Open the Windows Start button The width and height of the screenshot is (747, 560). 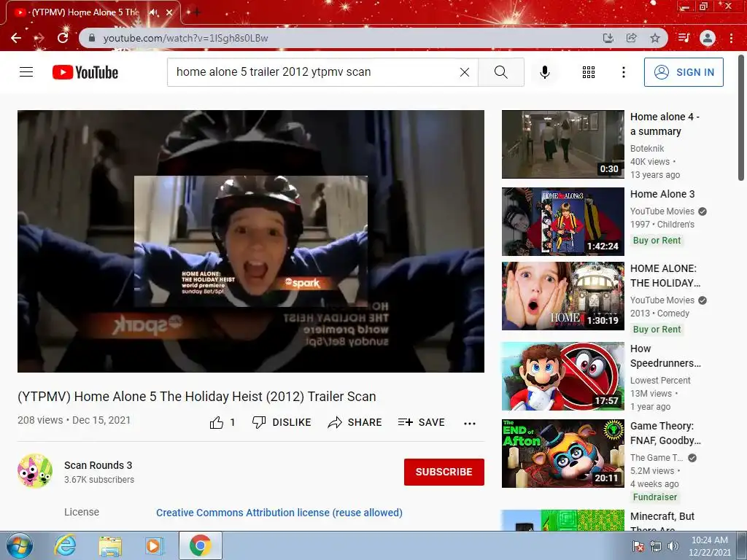tap(20, 545)
